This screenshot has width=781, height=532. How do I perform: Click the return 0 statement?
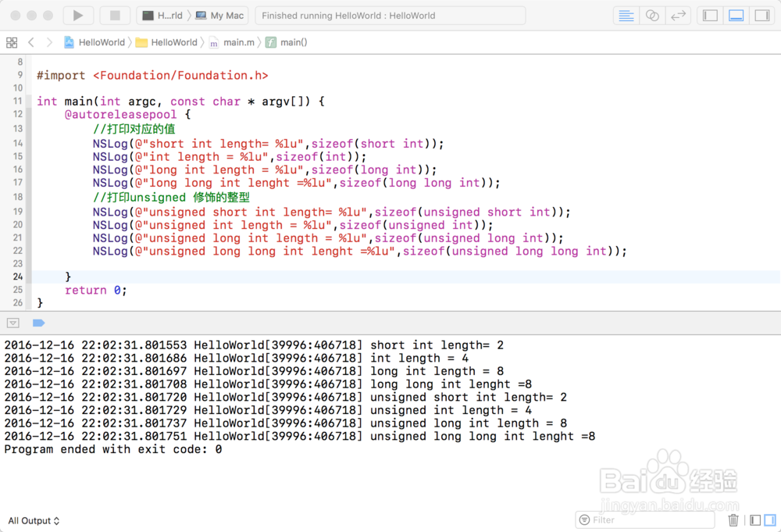(95, 290)
